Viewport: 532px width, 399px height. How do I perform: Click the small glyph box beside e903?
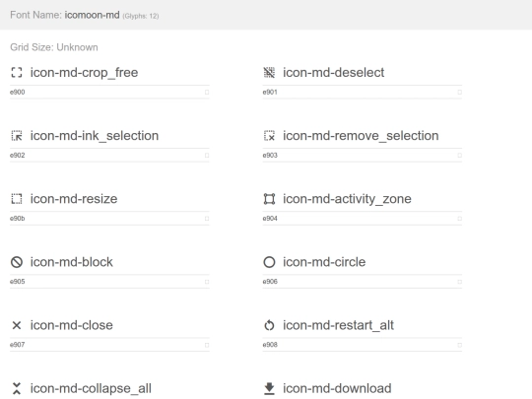pyautogui.click(x=459, y=155)
